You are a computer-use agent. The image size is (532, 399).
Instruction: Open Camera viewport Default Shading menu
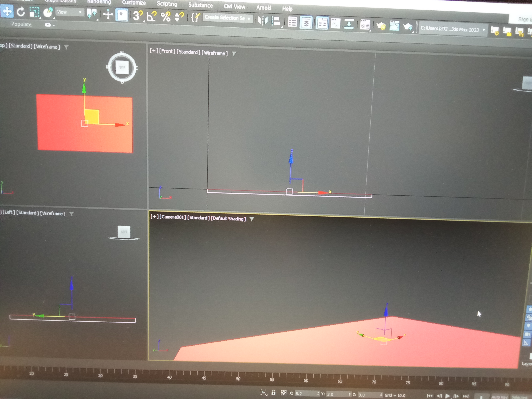click(228, 218)
